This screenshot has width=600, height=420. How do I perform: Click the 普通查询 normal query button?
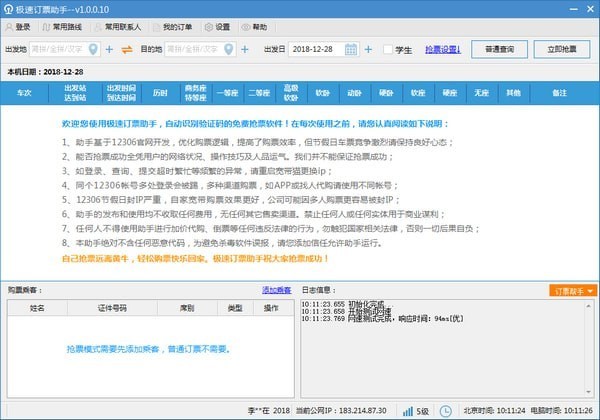499,49
